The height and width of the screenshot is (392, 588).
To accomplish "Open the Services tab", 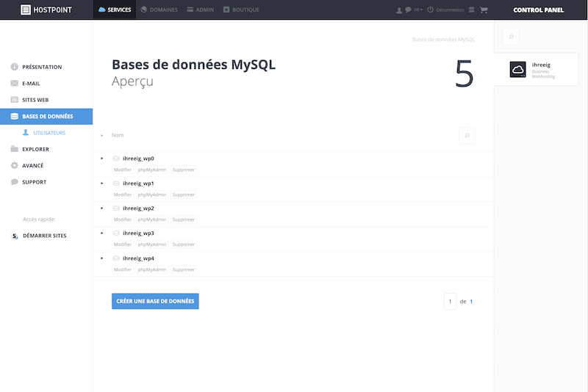I will coord(115,10).
